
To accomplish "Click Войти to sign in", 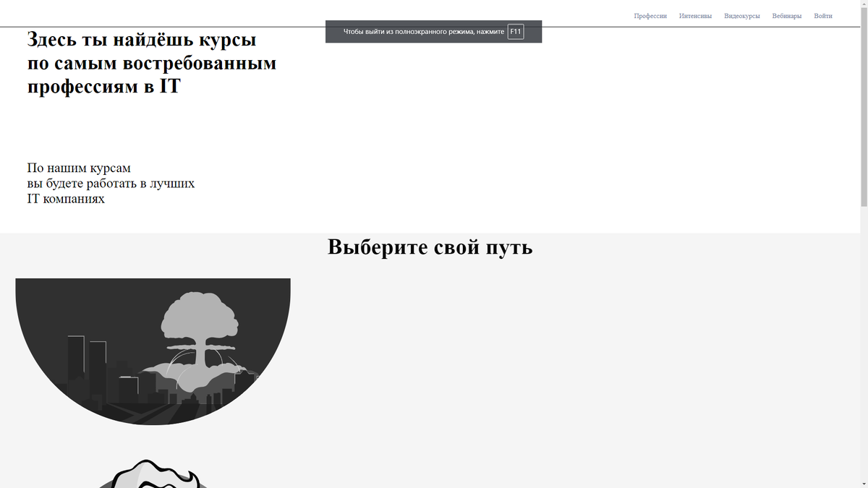I will pos(822,15).
